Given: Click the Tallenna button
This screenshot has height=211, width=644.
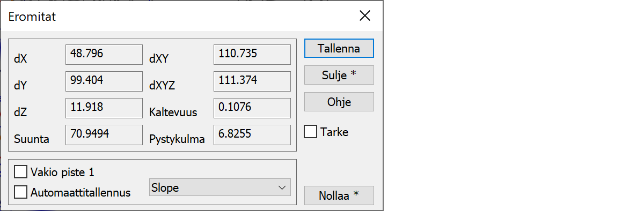Looking at the screenshot, I should (339, 48).
